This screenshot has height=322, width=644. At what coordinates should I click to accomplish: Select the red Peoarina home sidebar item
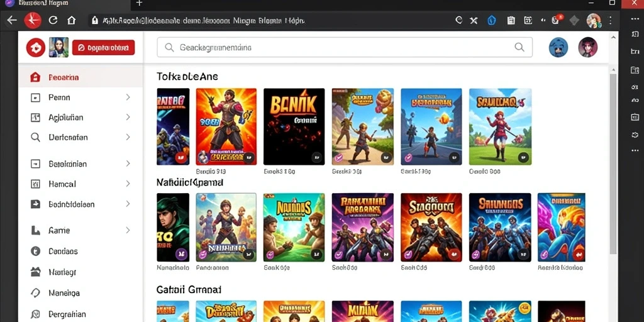click(x=80, y=77)
